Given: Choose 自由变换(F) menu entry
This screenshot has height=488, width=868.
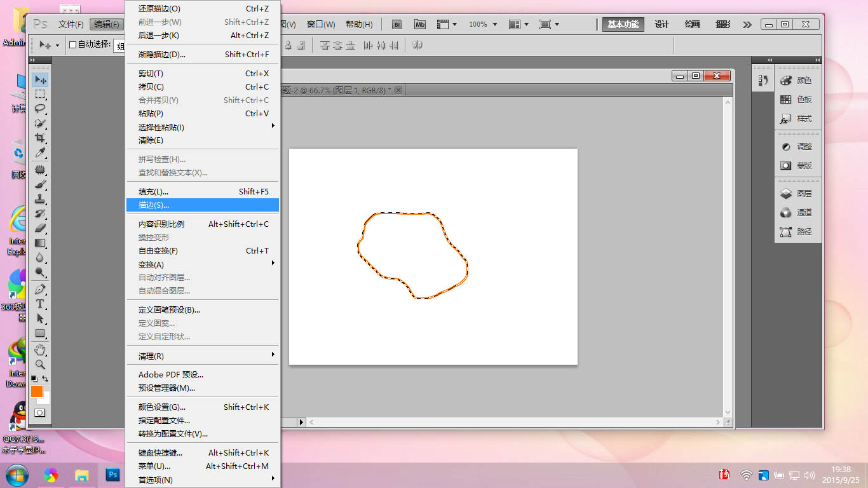Looking at the screenshot, I should click(x=202, y=251).
